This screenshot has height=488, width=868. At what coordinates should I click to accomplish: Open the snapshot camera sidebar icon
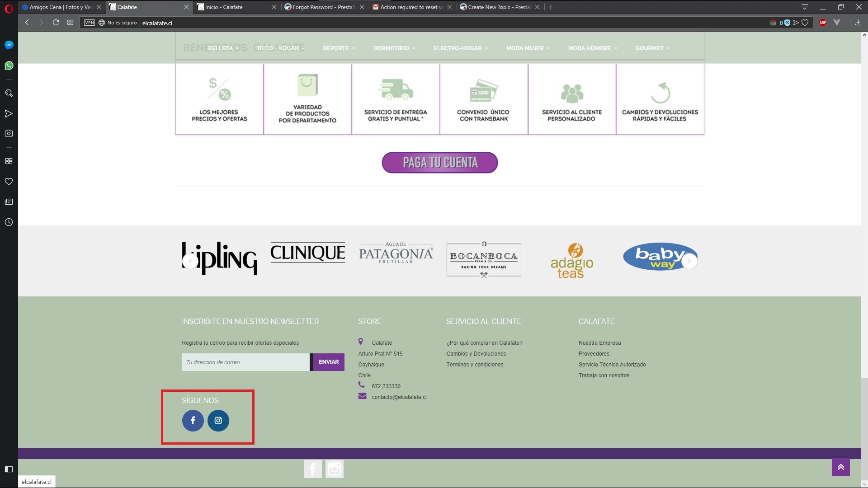coord(9,133)
